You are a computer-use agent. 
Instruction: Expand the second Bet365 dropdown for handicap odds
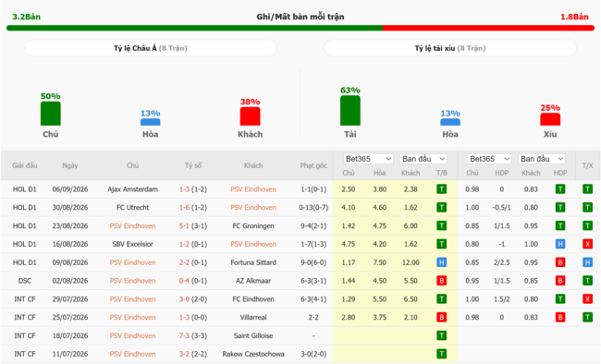click(489, 159)
